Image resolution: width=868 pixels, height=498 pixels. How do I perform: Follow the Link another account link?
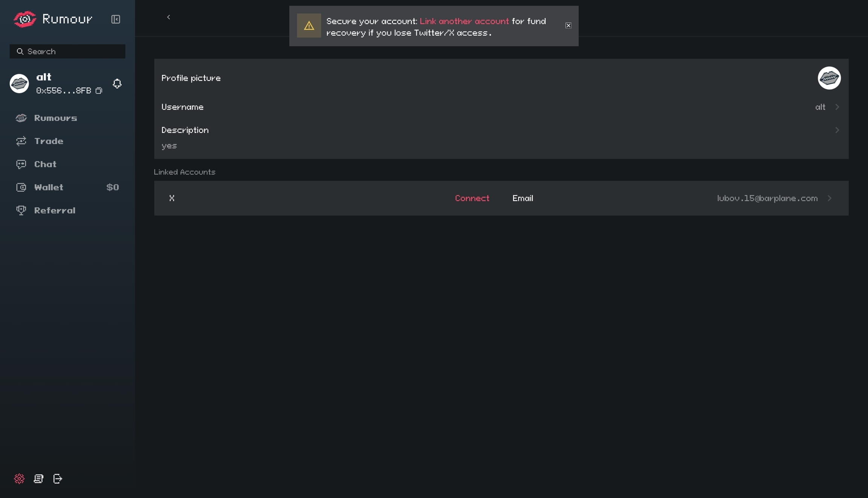pos(464,21)
